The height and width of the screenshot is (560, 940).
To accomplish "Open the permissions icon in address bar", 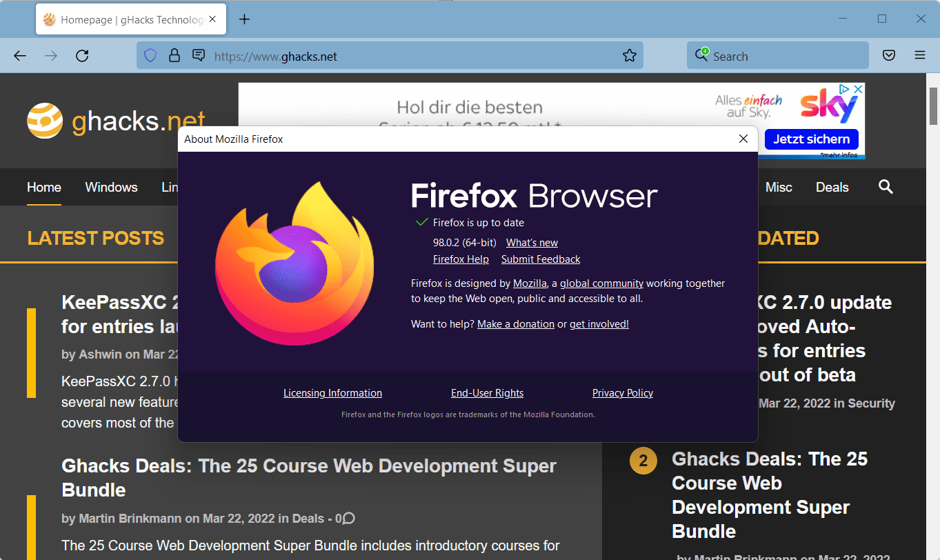I will (199, 55).
